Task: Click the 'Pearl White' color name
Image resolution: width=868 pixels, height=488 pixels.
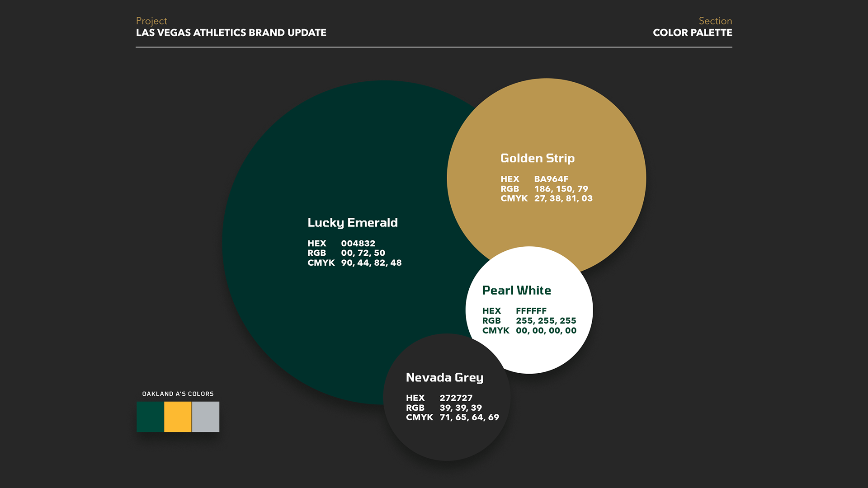Action: coord(517,290)
